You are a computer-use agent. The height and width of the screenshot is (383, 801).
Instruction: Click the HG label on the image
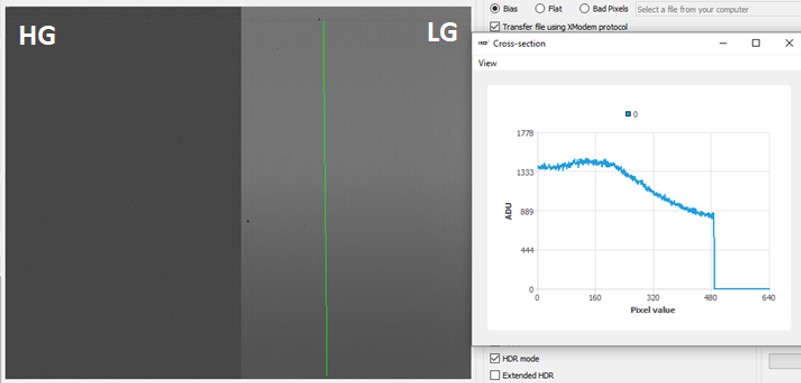tap(37, 36)
